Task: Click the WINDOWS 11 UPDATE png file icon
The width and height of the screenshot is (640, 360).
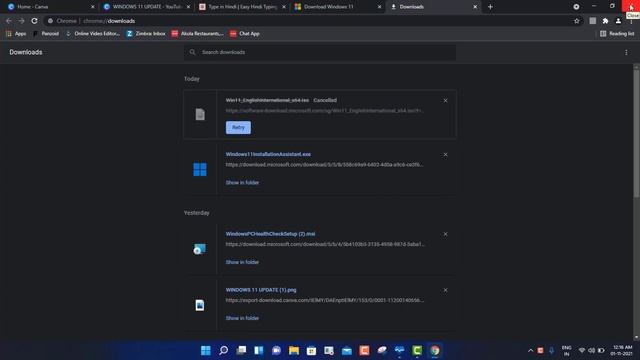Action: coord(200,305)
